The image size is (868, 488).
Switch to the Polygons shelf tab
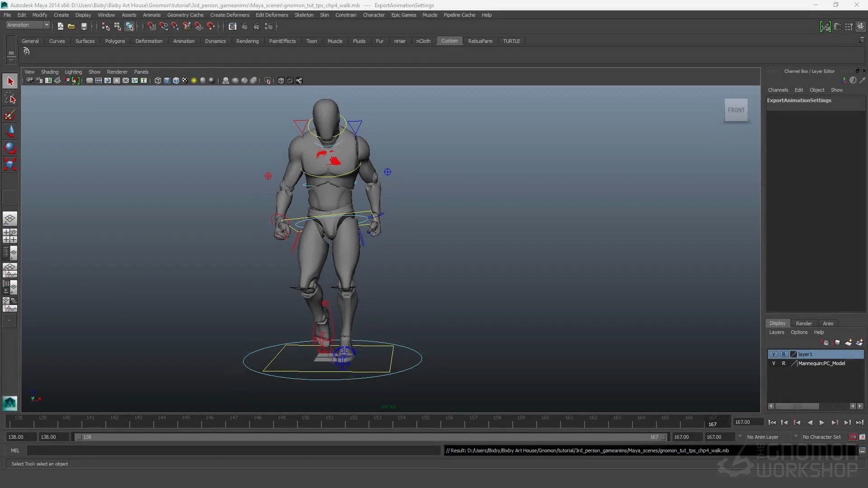[115, 41]
